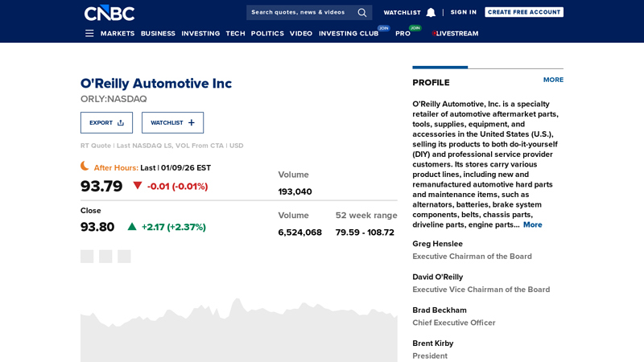
Task: Open the Tech menu
Action: [235, 33]
